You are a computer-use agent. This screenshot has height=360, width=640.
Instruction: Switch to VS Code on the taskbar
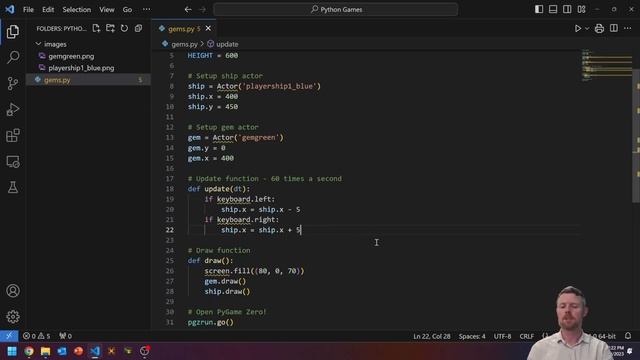(x=95, y=351)
